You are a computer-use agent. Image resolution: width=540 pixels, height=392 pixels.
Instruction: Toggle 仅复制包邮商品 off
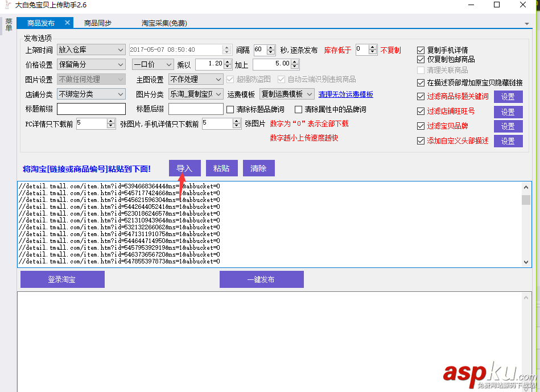(x=421, y=59)
